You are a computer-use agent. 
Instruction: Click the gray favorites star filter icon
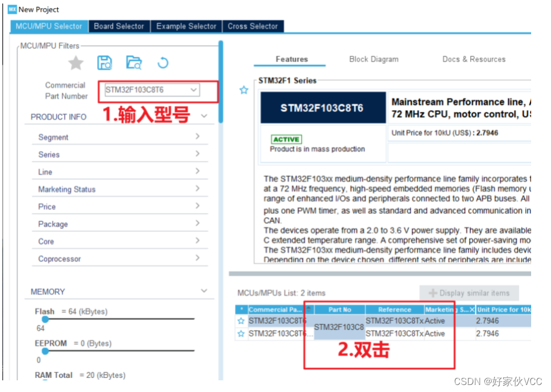75,63
